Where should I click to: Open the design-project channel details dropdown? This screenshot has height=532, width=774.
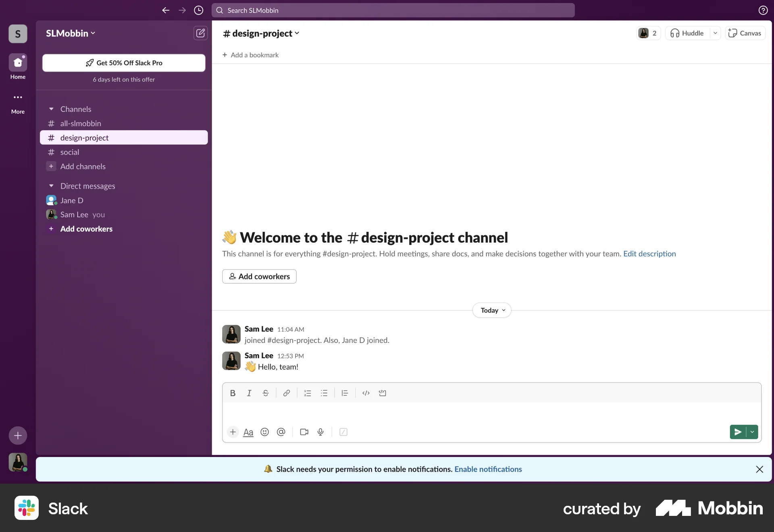(261, 33)
